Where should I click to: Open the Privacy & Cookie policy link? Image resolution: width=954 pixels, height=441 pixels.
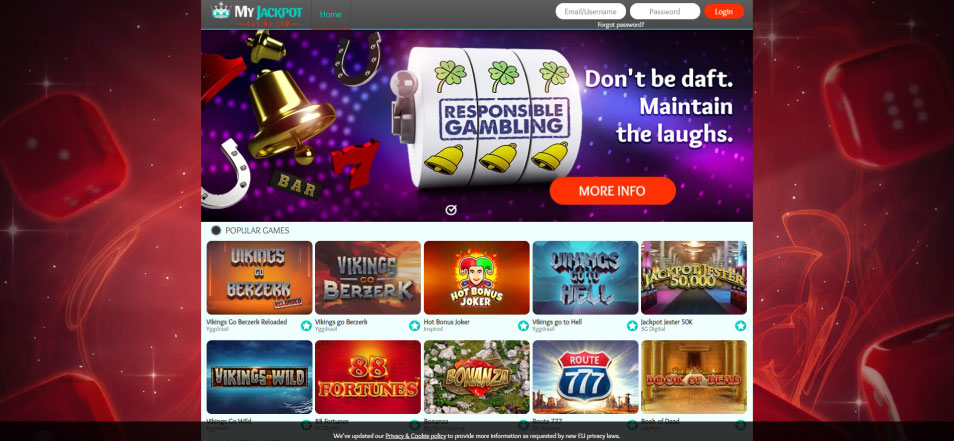[416, 436]
